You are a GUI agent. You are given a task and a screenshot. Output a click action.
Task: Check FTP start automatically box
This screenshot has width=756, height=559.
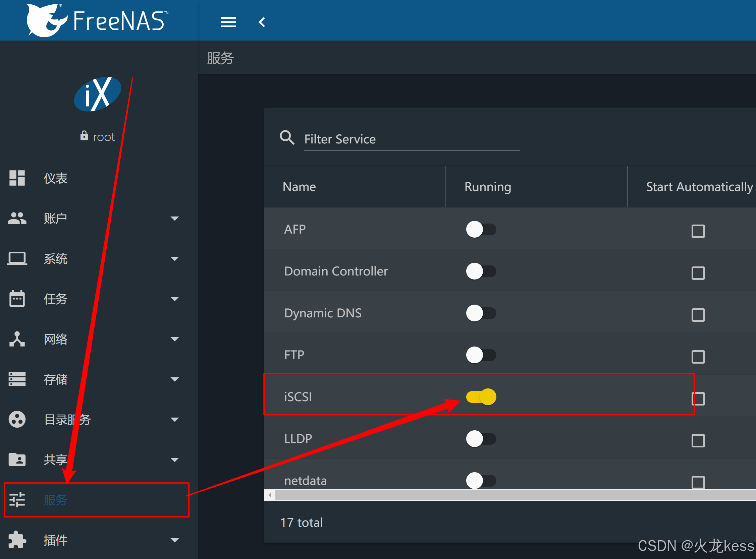(698, 357)
